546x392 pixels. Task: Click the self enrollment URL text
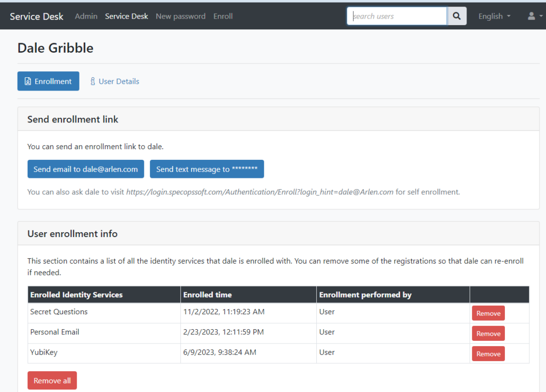click(x=260, y=192)
